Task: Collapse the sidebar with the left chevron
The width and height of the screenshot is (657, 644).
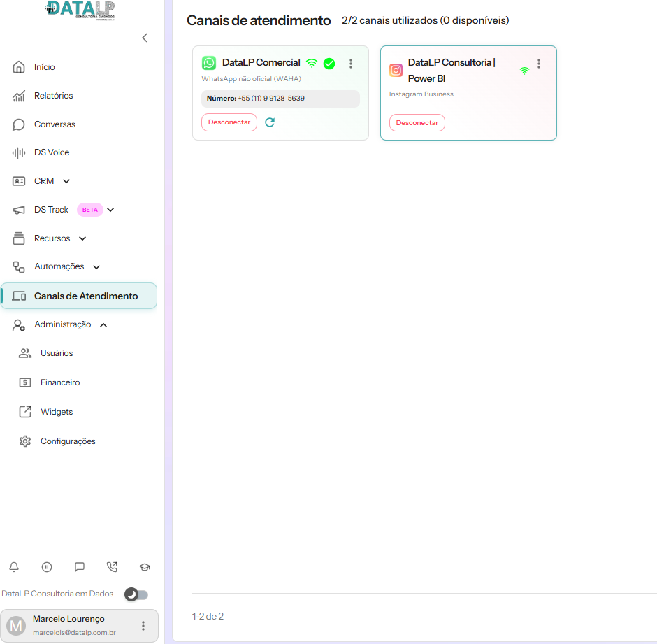Action: pos(145,38)
